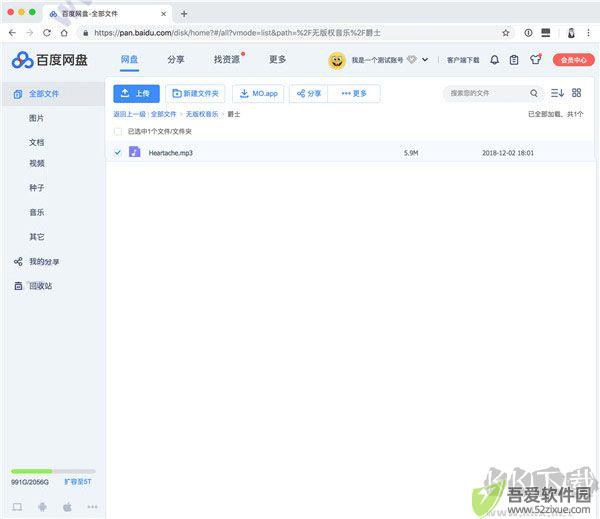Show more client options at sidebar bottom
The height and width of the screenshot is (519, 600).
click(92, 507)
